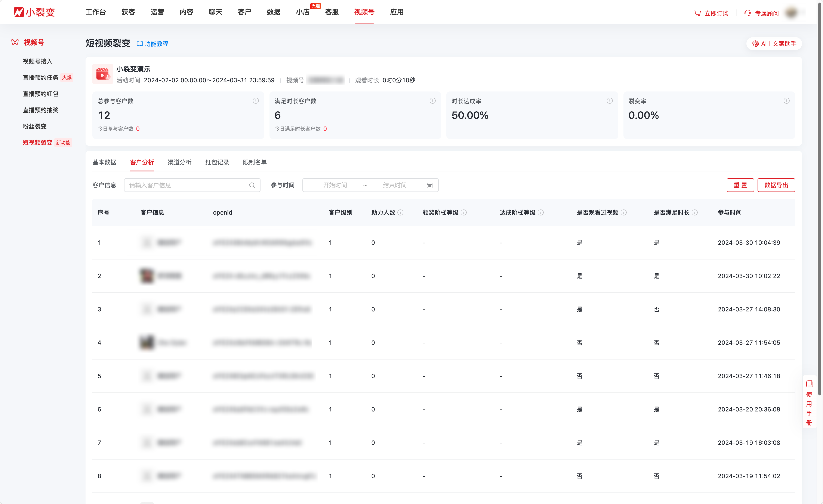Click info icon on 时长达成率 card

(610, 100)
